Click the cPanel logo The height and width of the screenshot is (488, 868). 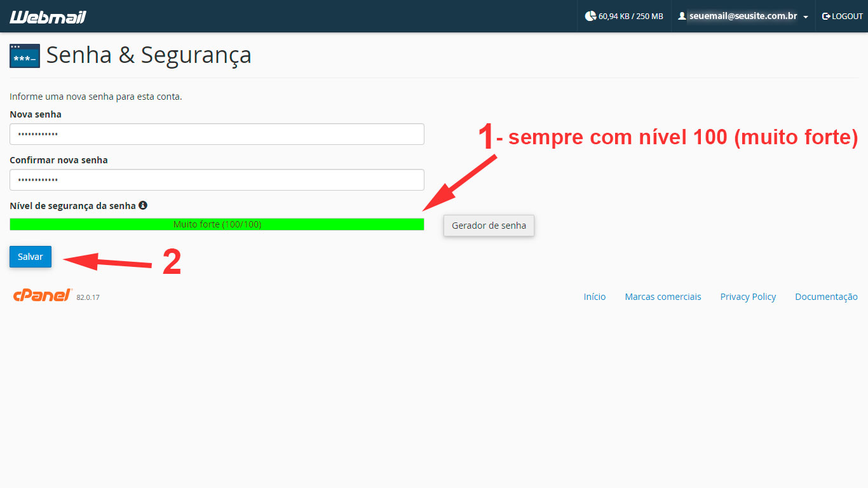click(43, 295)
